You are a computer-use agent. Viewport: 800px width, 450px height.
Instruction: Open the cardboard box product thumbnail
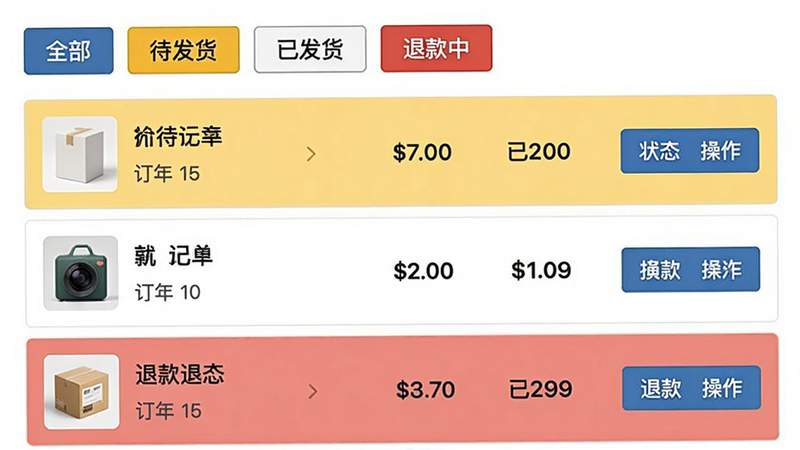coord(82,392)
